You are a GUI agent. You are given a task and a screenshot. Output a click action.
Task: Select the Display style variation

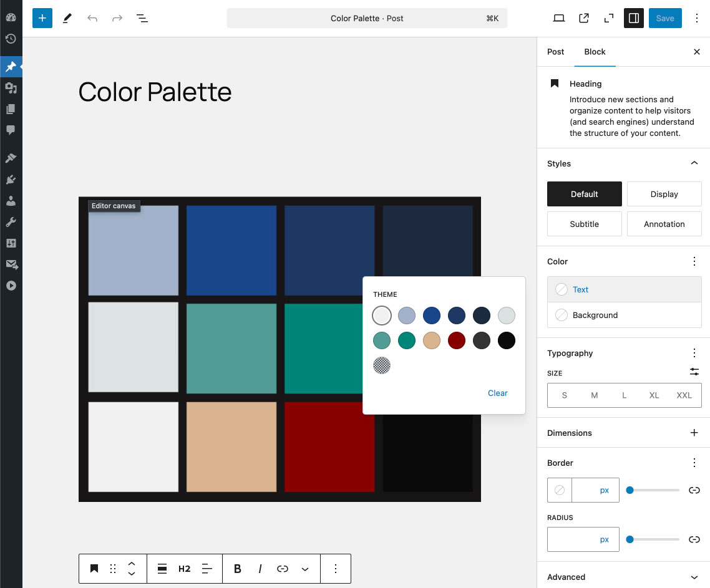point(664,194)
